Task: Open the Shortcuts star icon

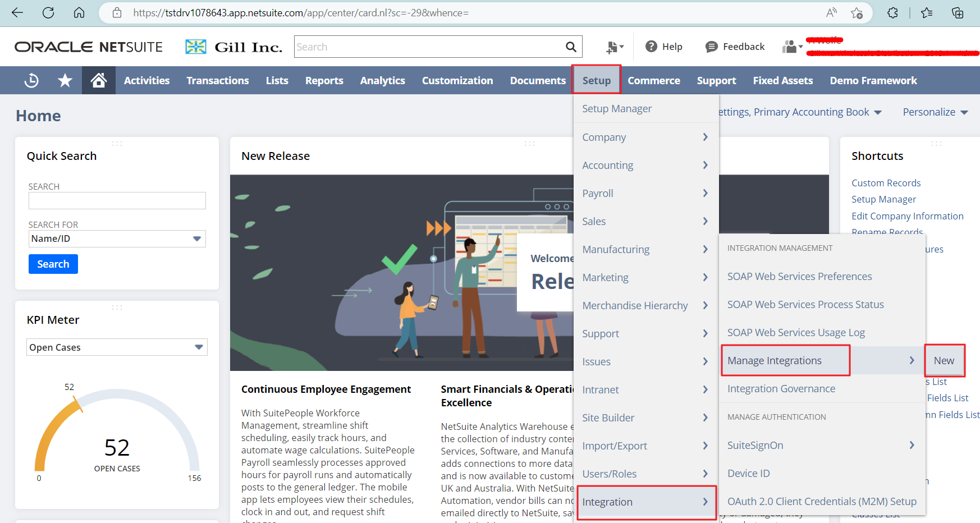Action: tap(65, 81)
